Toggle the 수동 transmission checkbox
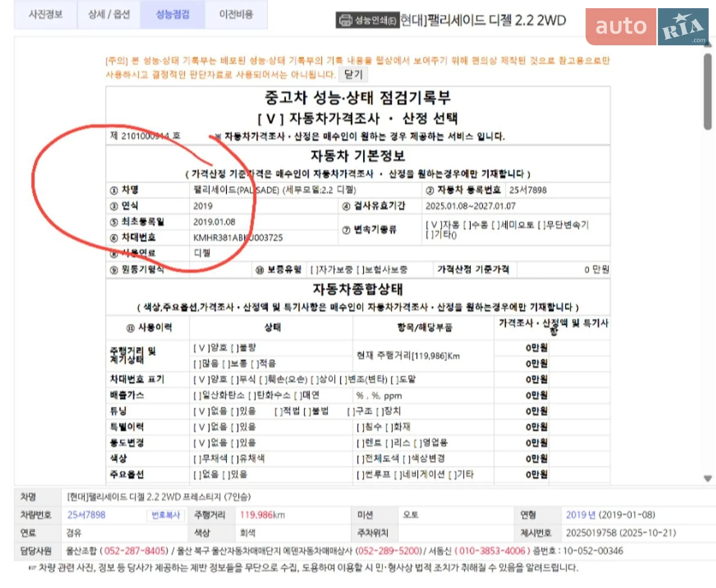The width and height of the screenshot is (716, 588). tap(467, 225)
